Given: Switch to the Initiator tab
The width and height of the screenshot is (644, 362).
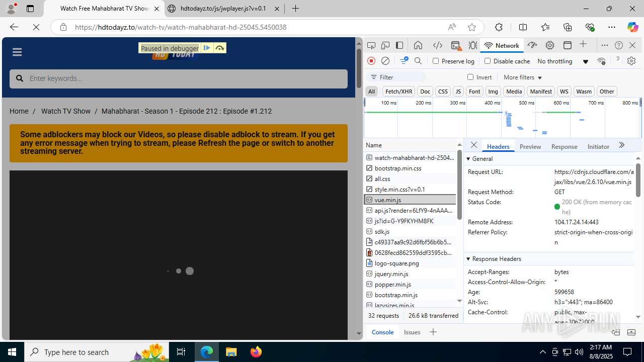Looking at the screenshot, I should coord(598,146).
